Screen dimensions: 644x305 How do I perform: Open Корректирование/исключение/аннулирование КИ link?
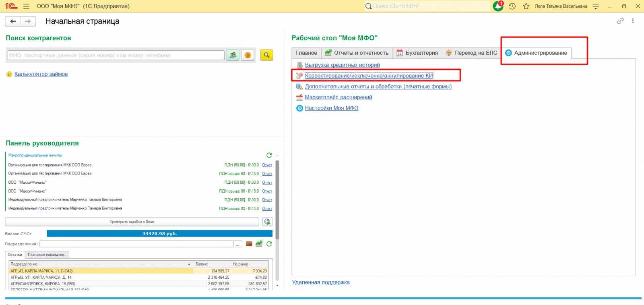pos(369,76)
